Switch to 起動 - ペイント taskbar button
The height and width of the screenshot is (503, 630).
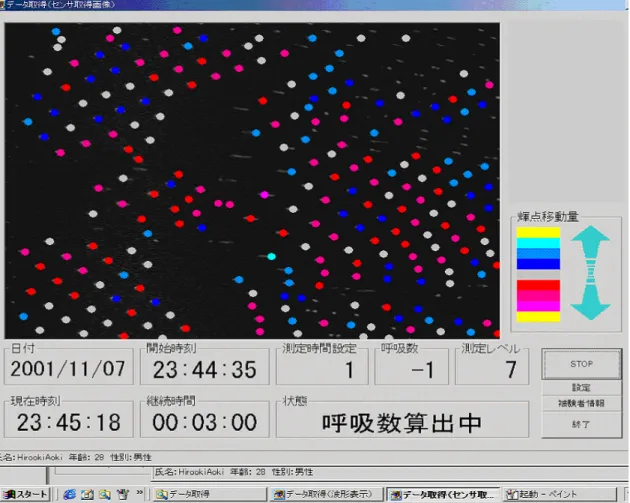(x=560, y=494)
